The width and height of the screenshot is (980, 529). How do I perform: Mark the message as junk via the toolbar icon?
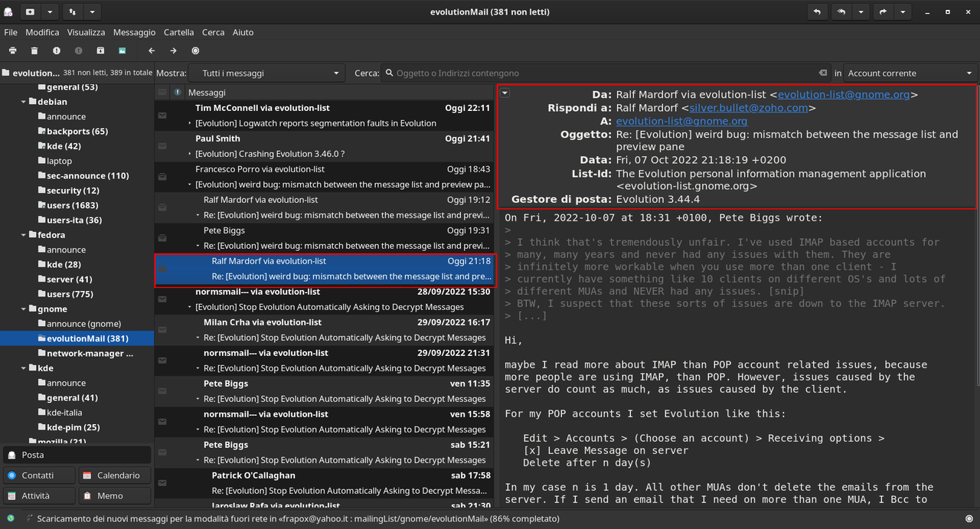pyautogui.click(x=57, y=51)
